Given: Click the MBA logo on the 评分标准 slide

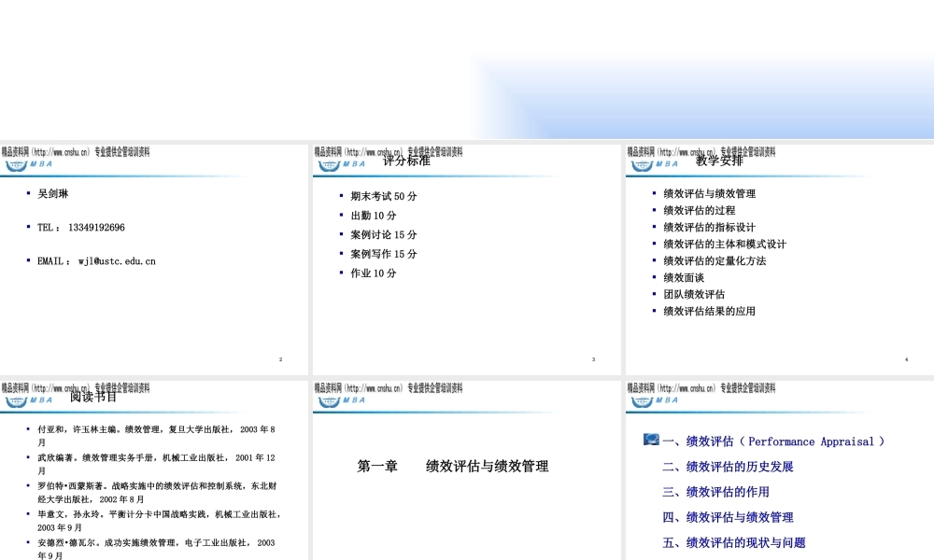Looking at the screenshot, I should coord(341,165).
